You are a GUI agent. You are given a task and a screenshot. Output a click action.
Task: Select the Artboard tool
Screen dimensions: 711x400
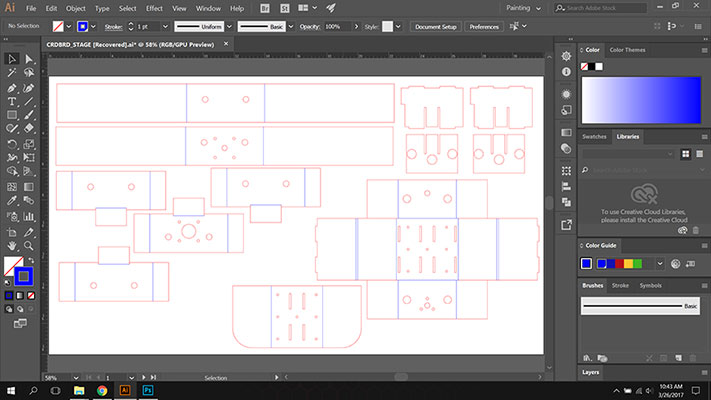[12, 232]
